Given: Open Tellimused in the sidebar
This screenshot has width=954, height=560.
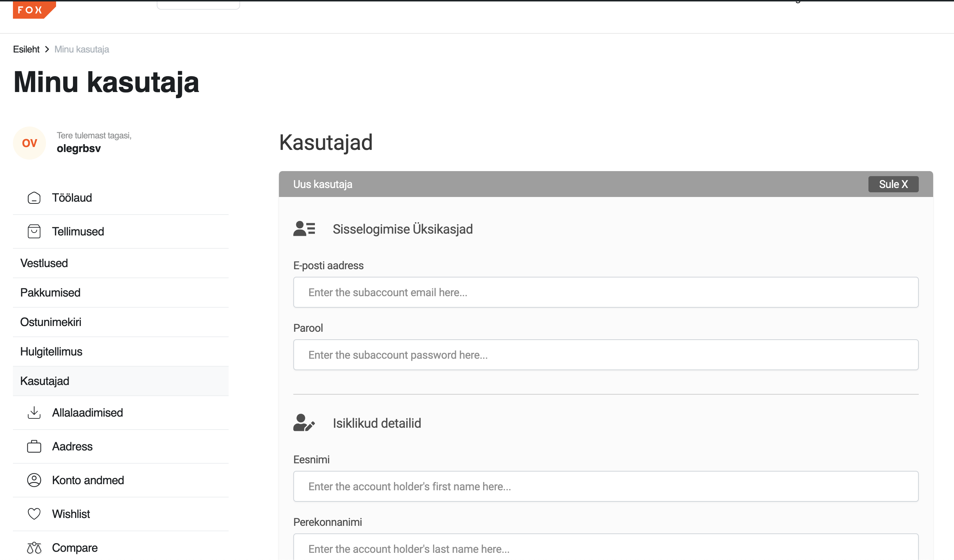Looking at the screenshot, I should click(121, 231).
